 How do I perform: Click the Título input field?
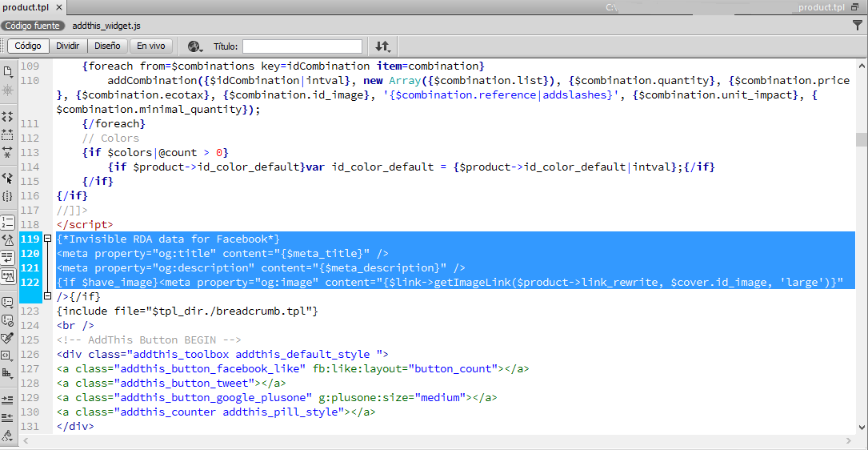pyautogui.click(x=302, y=46)
